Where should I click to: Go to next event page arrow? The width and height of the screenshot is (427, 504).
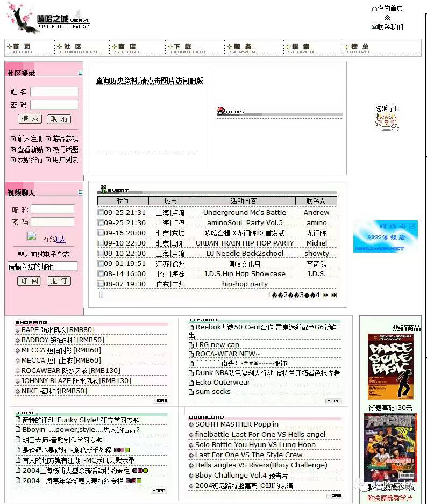pyautogui.click(x=326, y=295)
